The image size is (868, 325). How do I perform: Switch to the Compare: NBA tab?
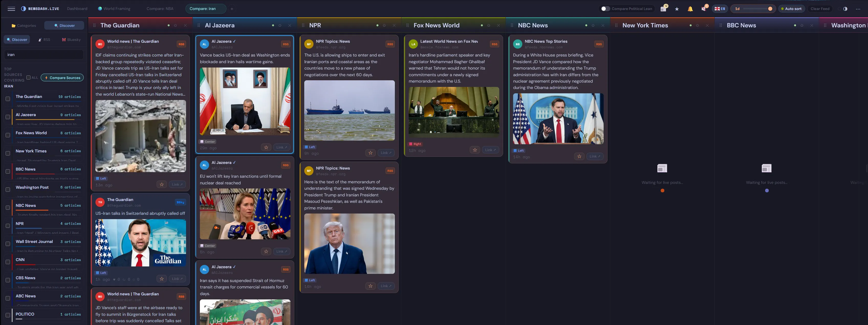(160, 9)
